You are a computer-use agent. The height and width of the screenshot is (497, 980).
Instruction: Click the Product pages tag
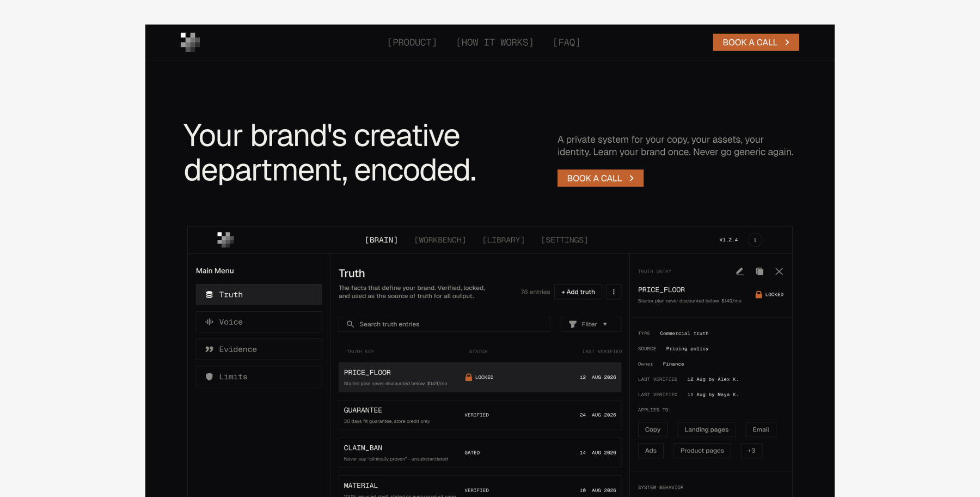702,451
